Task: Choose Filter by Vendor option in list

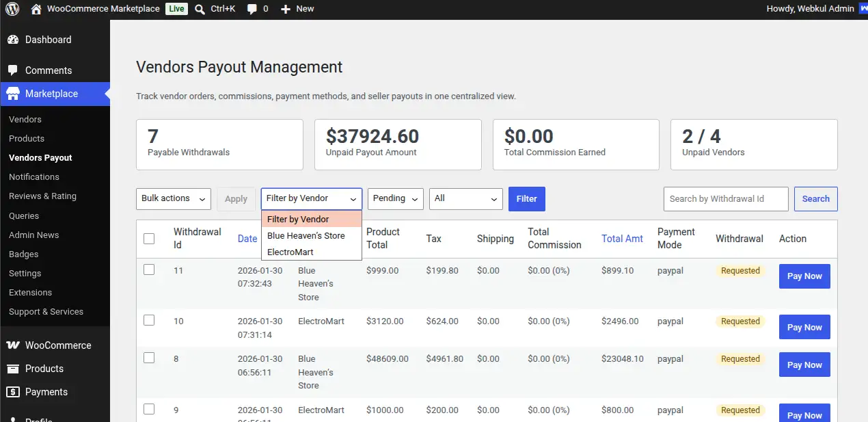Action: (x=312, y=219)
